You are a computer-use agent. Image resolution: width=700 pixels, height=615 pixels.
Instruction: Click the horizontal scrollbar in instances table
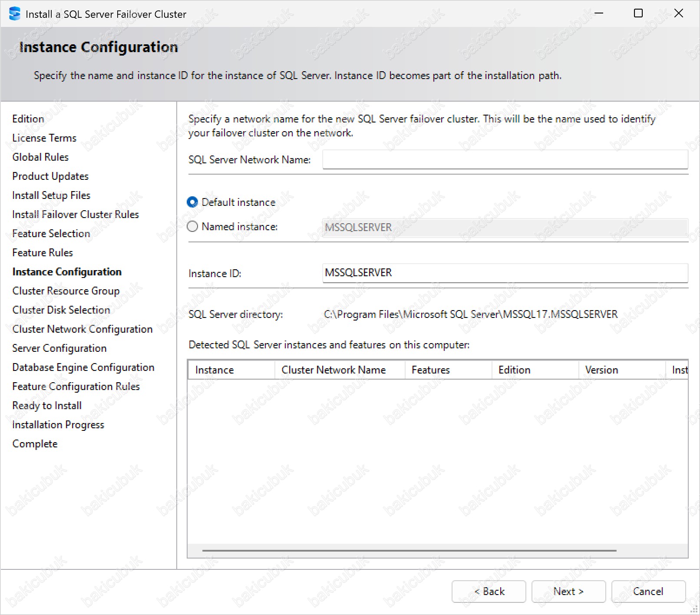[409, 551]
